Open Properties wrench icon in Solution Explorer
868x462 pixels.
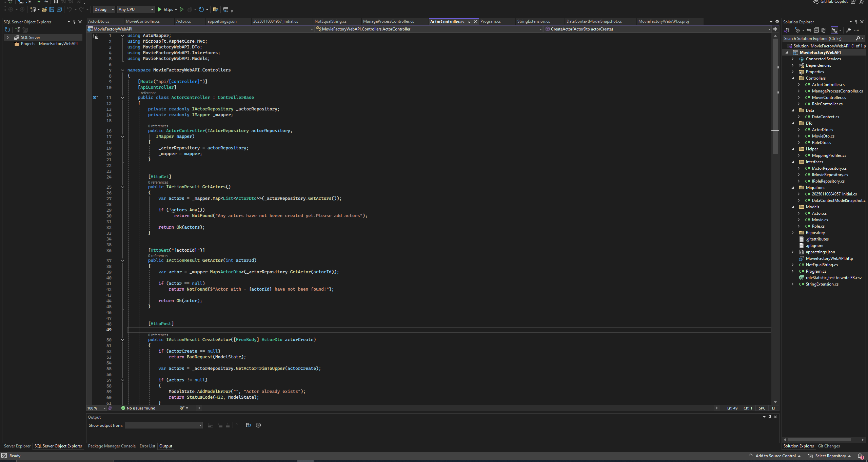pyautogui.click(x=849, y=30)
